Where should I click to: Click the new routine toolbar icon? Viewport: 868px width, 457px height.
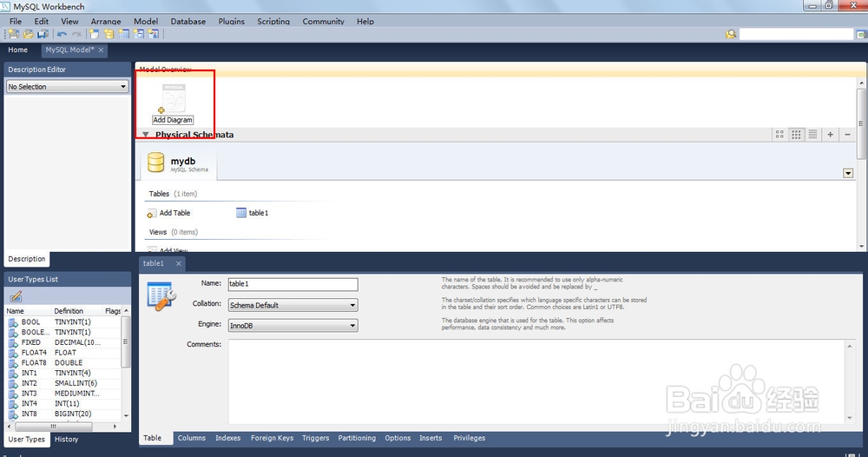[154, 34]
